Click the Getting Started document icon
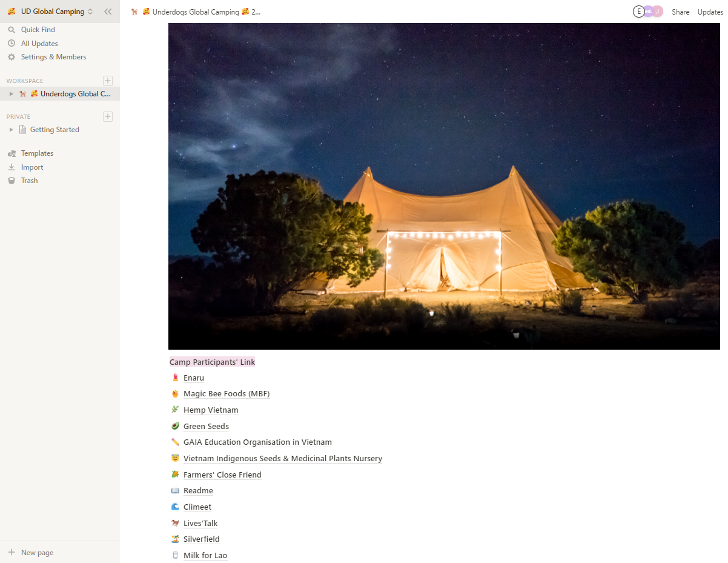This screenshot has height=563, width=728. 23,130
